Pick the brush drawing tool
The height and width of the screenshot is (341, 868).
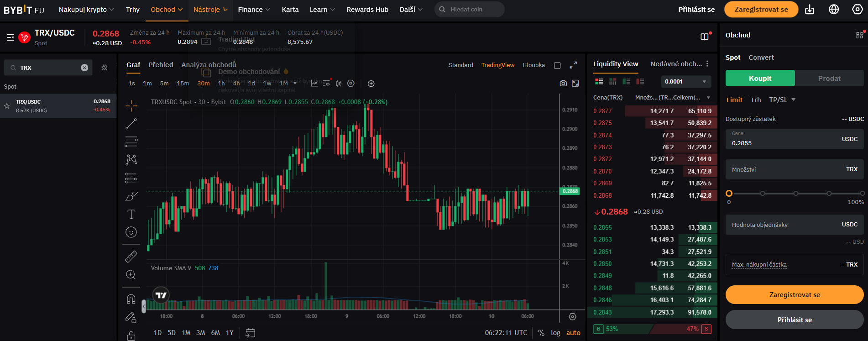[131, 196]
